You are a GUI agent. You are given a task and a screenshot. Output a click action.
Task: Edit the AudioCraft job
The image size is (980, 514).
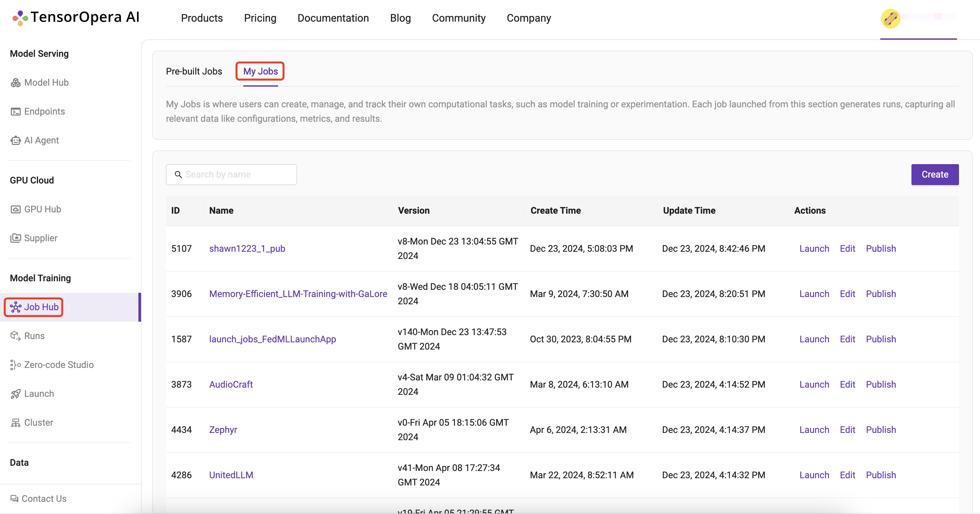(x=847, y=385)
